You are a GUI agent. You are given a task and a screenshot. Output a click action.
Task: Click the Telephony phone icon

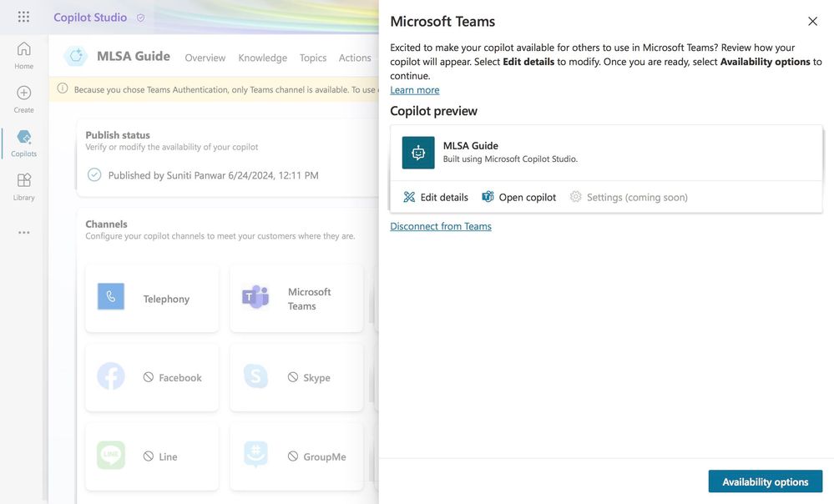click(x=111, y=296)
